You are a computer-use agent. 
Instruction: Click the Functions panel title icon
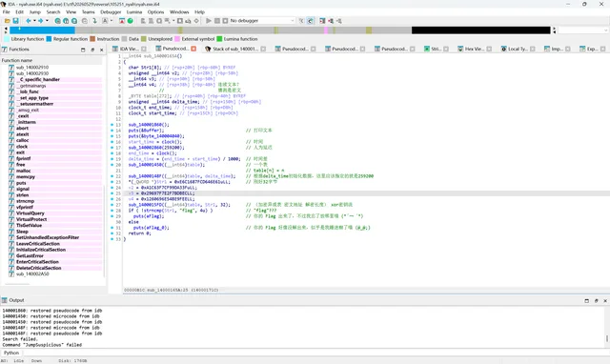click(4, 50)
